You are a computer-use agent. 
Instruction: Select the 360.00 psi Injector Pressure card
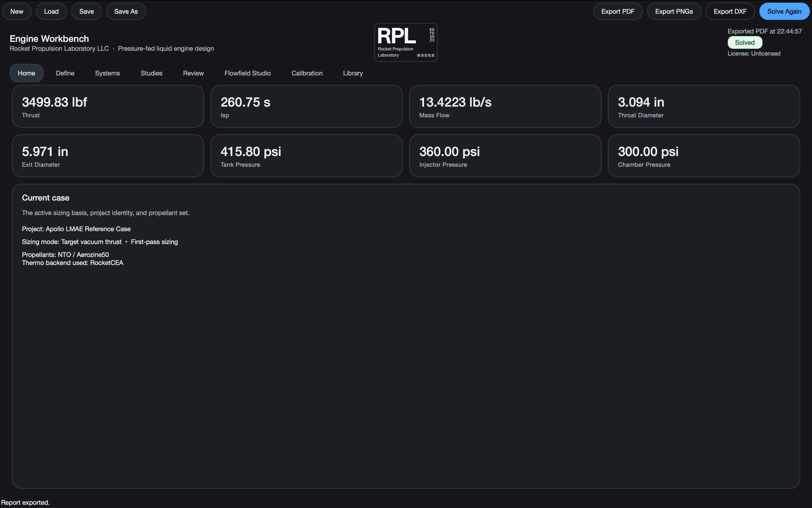pos(505,155)
